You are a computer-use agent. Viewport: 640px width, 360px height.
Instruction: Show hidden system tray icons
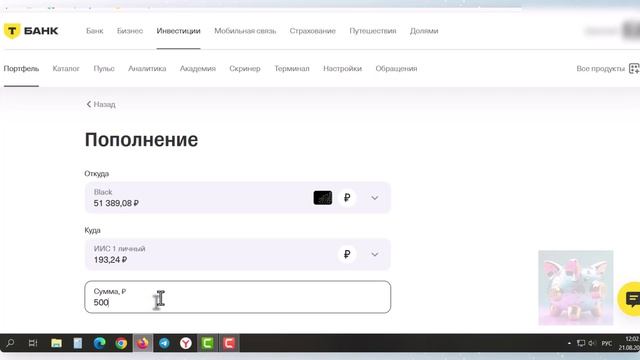click(569, 343)
